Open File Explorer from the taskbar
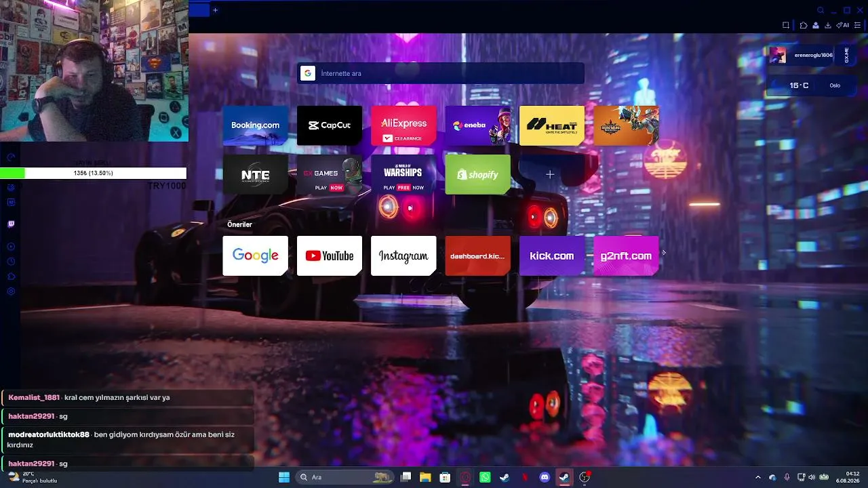 point(425,477)
